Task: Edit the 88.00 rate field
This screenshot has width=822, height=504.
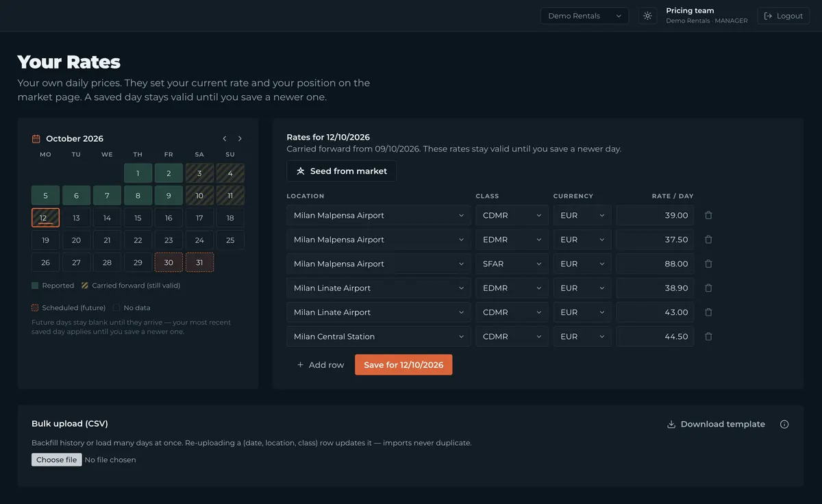Action: [655, 264]
